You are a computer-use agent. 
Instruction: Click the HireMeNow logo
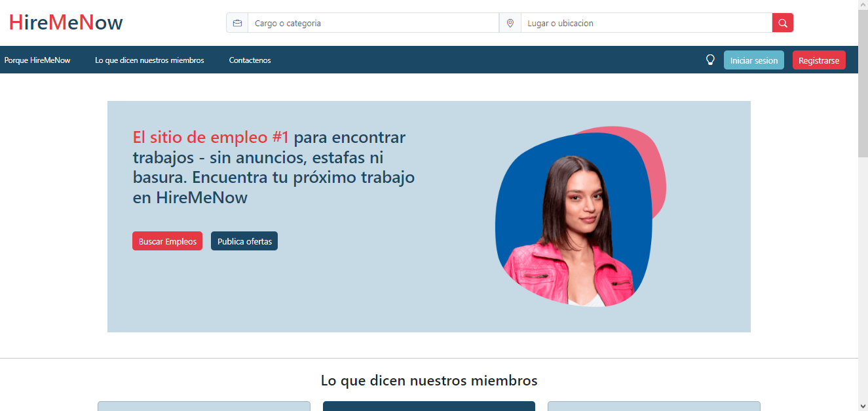66,23
